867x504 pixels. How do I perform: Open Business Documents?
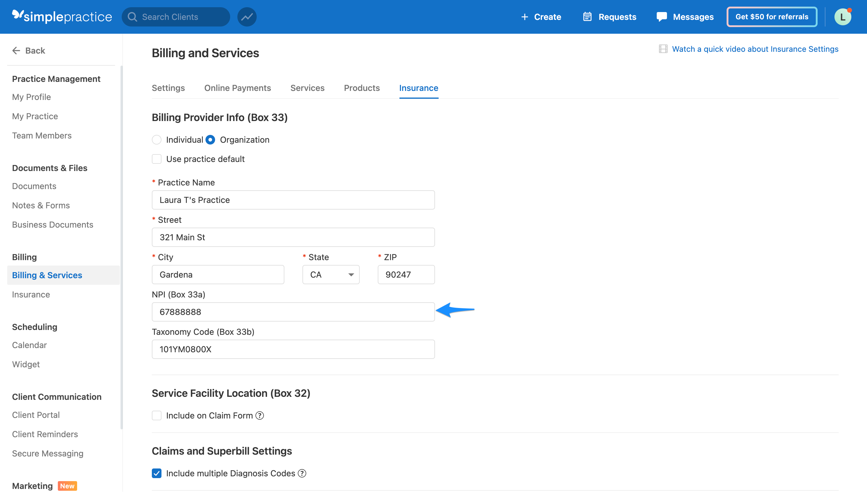52,225
